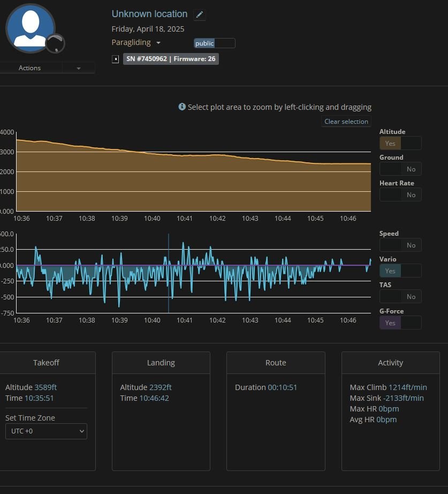
Task: Click the Unknown location title
Action: pyautogui.click(x=149, y=14)
